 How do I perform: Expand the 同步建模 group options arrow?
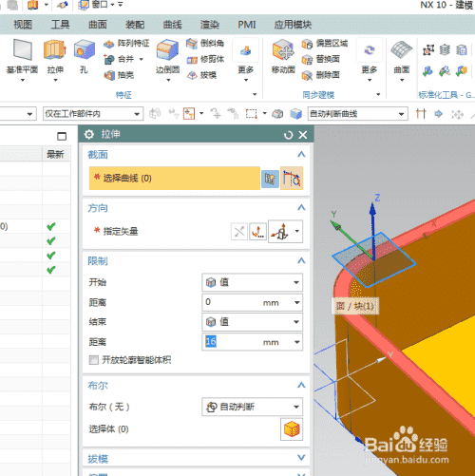378,94
